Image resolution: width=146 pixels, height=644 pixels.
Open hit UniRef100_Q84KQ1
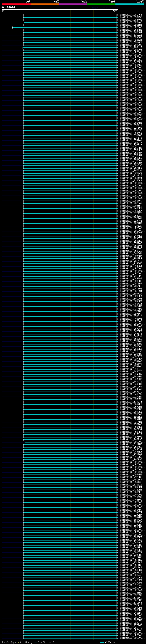click(131, 20)
